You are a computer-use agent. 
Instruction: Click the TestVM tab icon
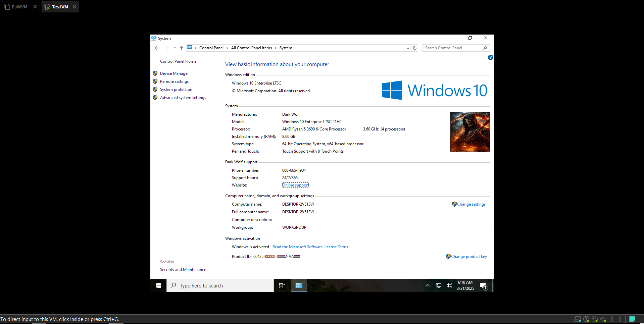tap(47, 7)
